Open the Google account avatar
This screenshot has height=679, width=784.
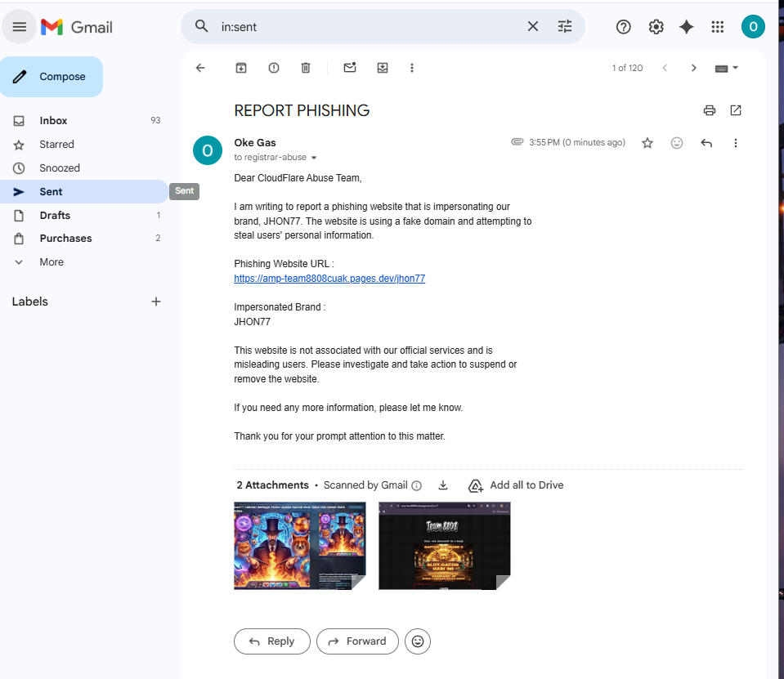tap(753, 26)
